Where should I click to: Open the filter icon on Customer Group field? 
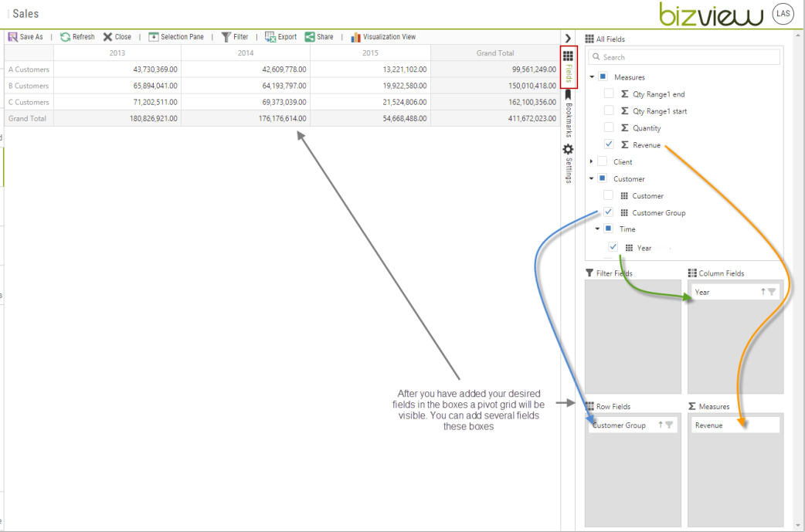point(670,424)
